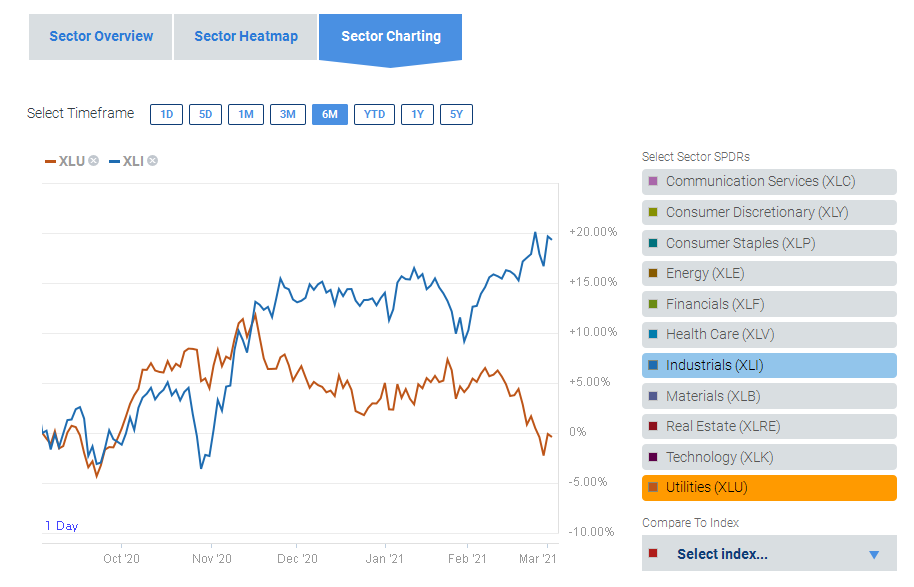
Task: Click the 1 Day label on chart
Action: coord(61,526)
